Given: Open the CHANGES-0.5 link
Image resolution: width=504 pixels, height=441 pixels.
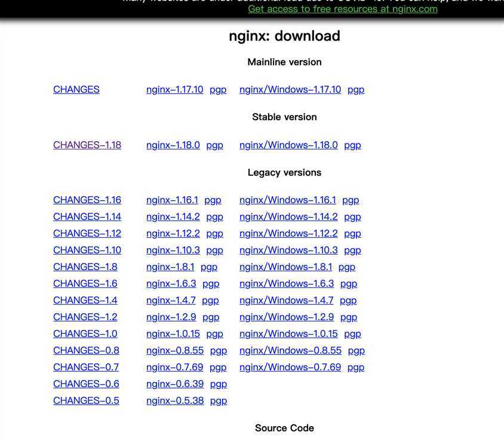Looking at the screenshot, I should tap(86, 401).
